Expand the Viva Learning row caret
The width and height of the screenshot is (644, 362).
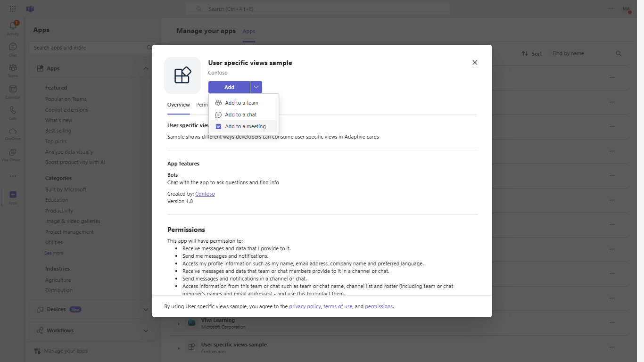pos(179,323)
